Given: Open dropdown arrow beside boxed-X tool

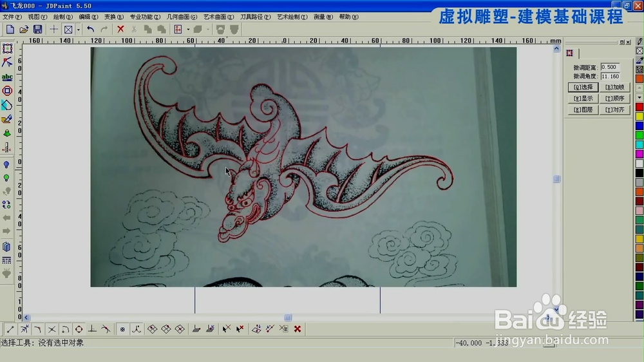Looking at the screenshot, I should (78, 30).
